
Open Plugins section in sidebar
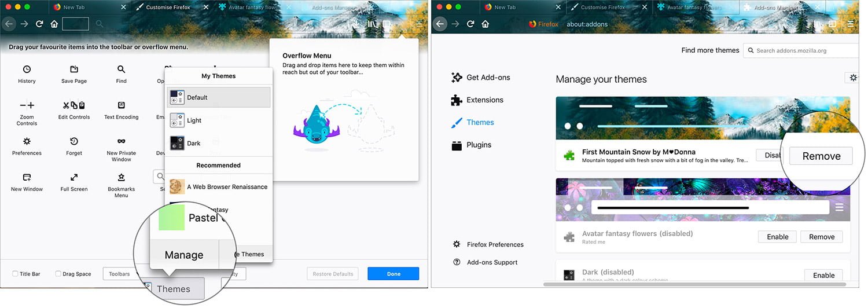tap(471, 145)
